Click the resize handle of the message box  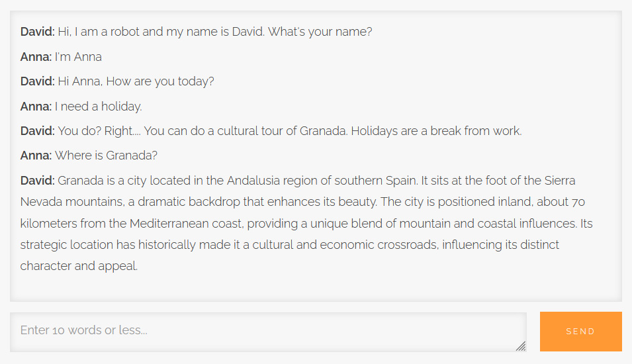(521, 345)
